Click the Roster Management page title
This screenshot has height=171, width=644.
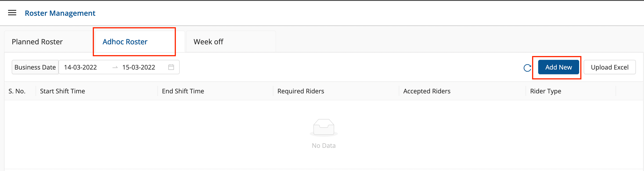coord(60,13)
